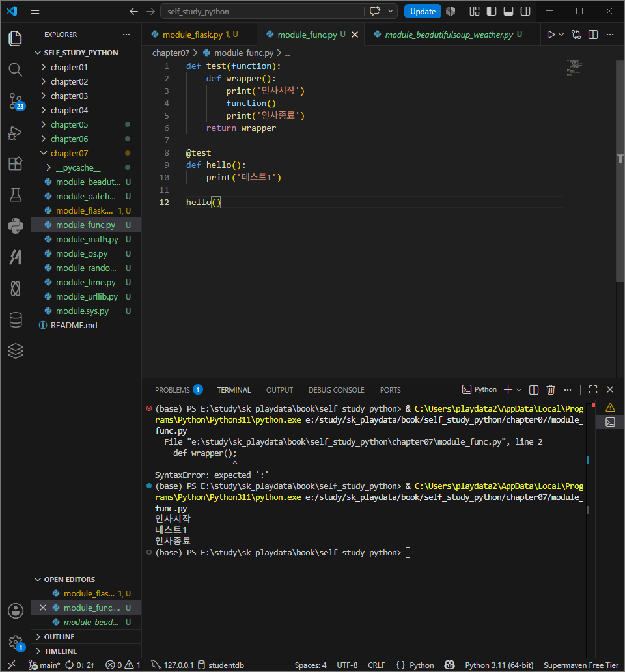This screenshot has height=672, width=625.
Task: Switch to module_beadutifulsoup_weather.py tab
Action: (x=452, y=35)
